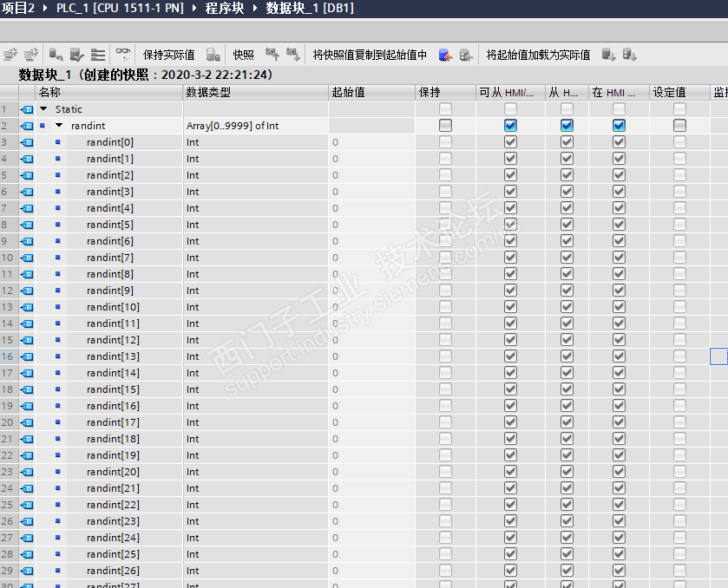
Task: Click the 名称 column header
Action: [109, 92]
